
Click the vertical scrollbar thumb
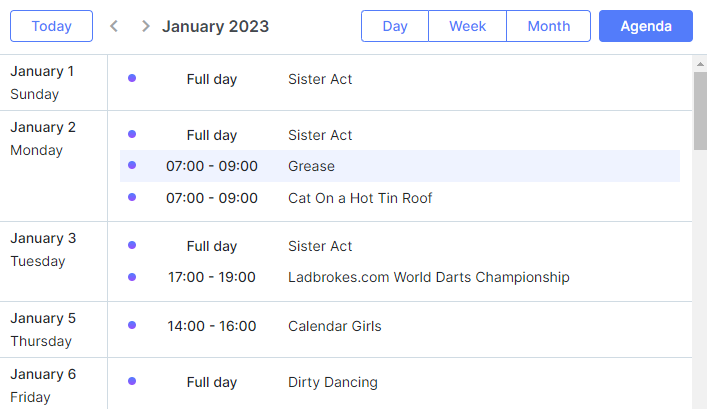click(x=700, y=111)
